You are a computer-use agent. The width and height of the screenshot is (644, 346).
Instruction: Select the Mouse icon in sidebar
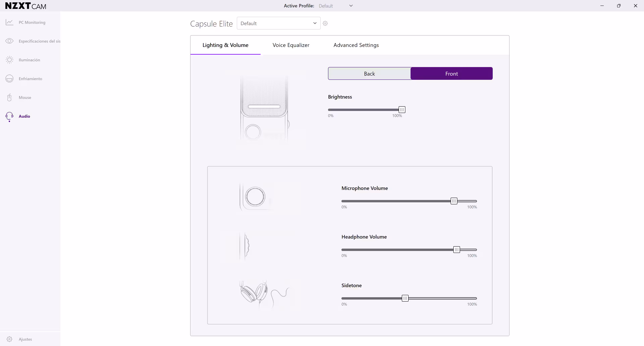click(10, 97)
